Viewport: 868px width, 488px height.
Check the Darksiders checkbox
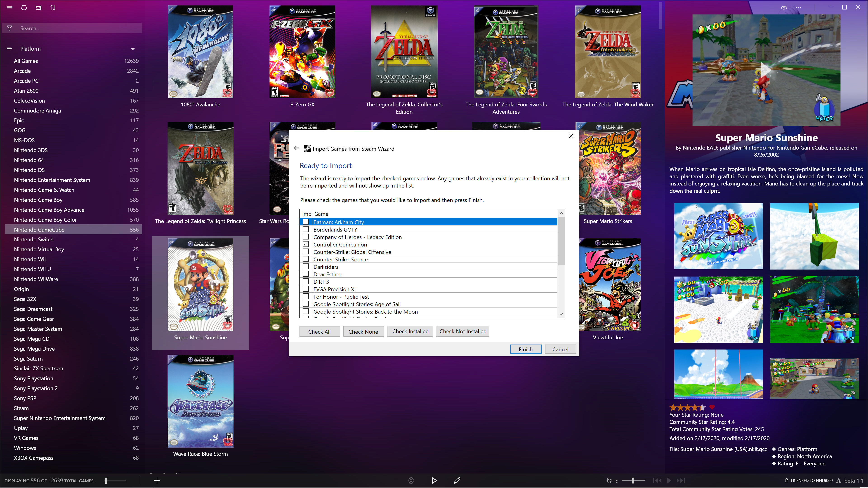click(306, 266)
